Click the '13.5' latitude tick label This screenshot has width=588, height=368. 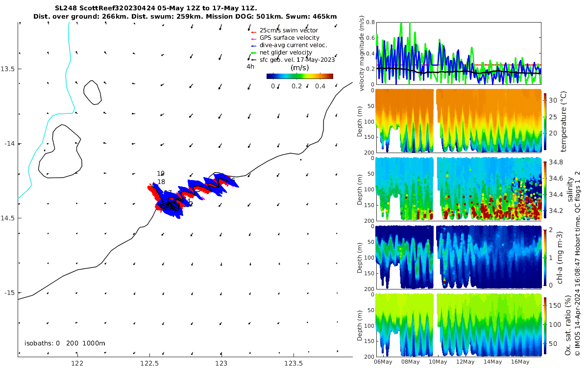pyautogui.click(x=8, y=69)
